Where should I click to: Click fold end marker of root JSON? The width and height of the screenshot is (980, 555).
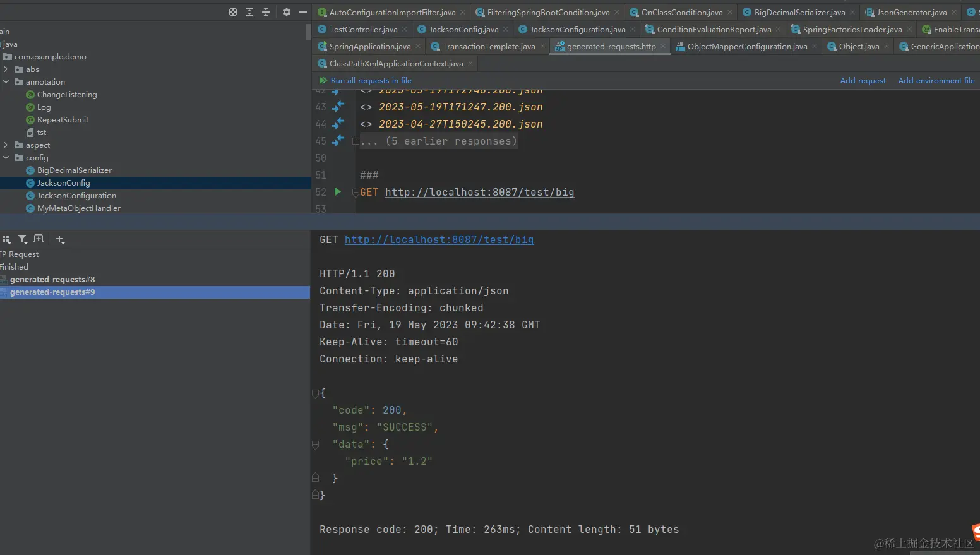pos(316,495)
